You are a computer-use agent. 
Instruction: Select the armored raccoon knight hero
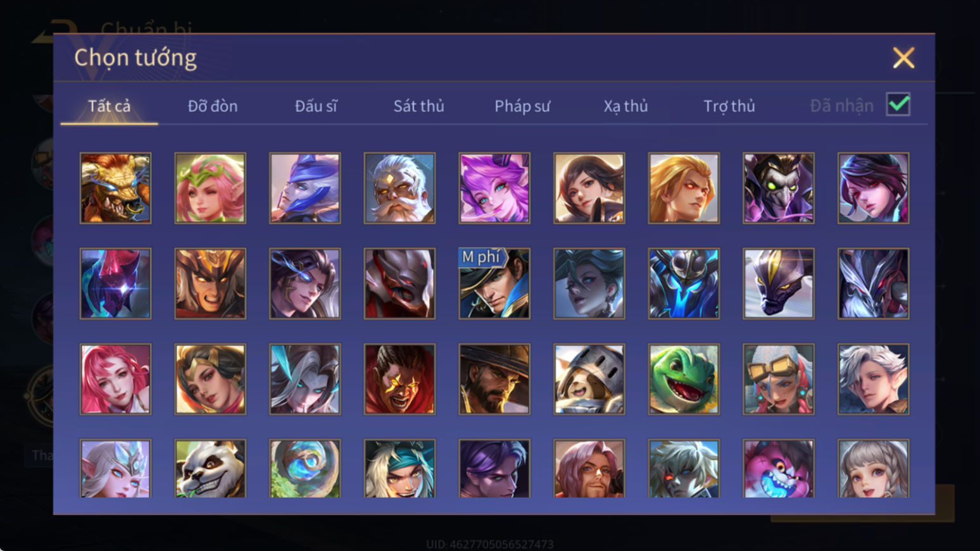(x=589, y=379)
